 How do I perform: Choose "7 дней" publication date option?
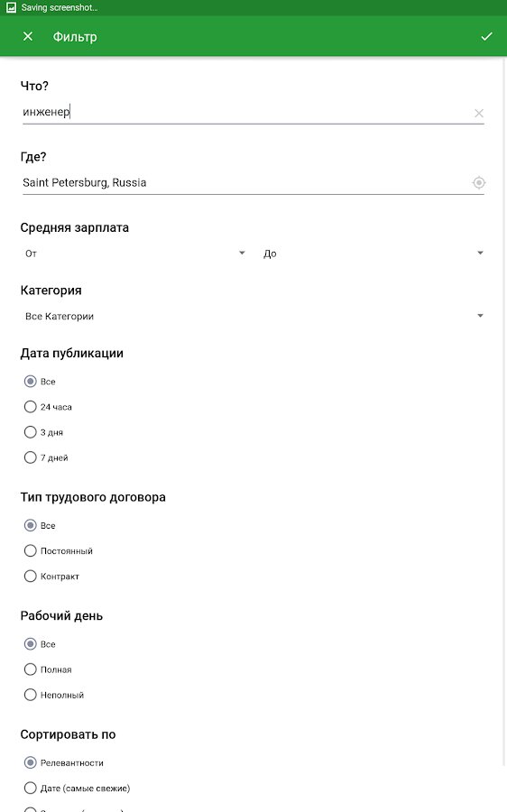(46, 457)
